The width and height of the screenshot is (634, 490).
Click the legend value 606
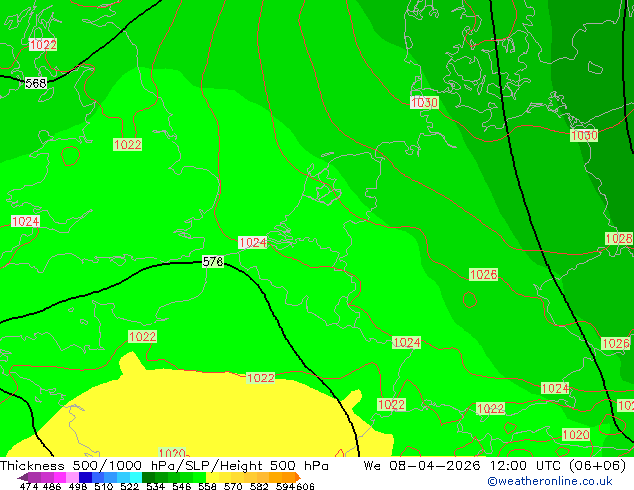coord(305,486)
